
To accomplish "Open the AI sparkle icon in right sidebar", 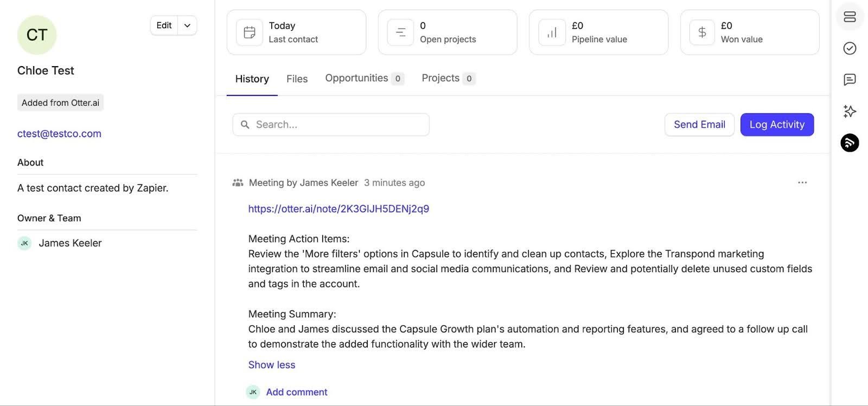I will pyautogui.click(x=850, y=111).
